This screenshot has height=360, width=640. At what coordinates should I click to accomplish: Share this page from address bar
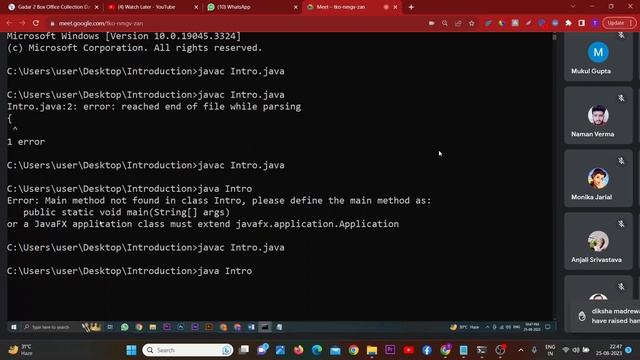pyautogui.click(x=458, y=23)
